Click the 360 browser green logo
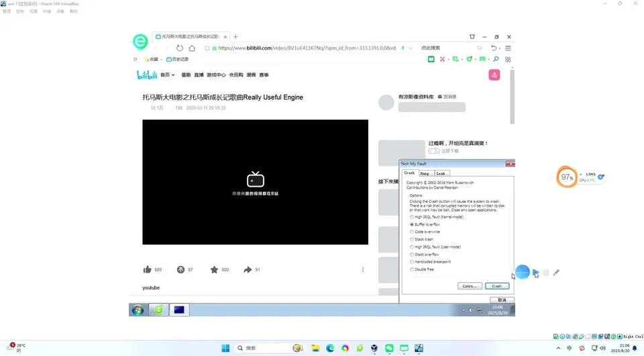The width and height of the screenshot is (644, 356). click(x=140, y=42)
